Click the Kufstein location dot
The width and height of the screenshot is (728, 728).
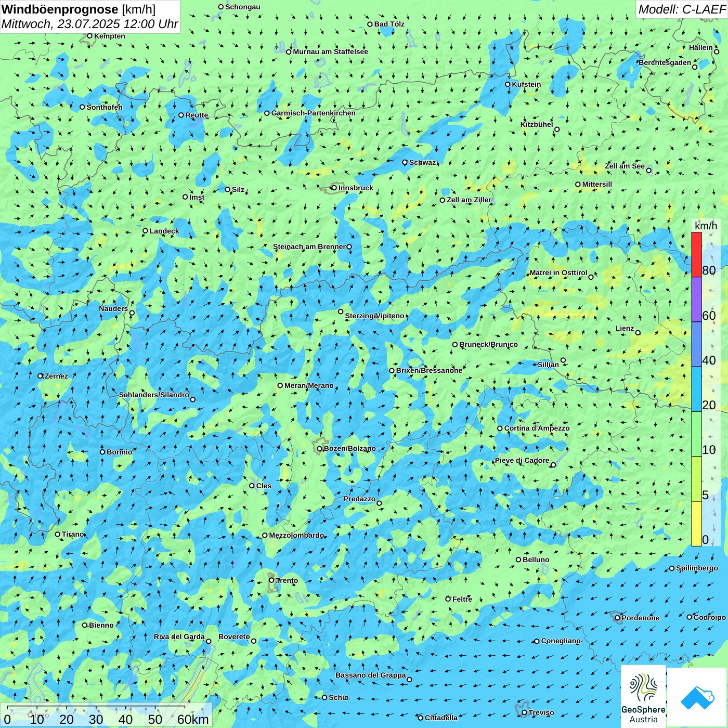[508, 84]
